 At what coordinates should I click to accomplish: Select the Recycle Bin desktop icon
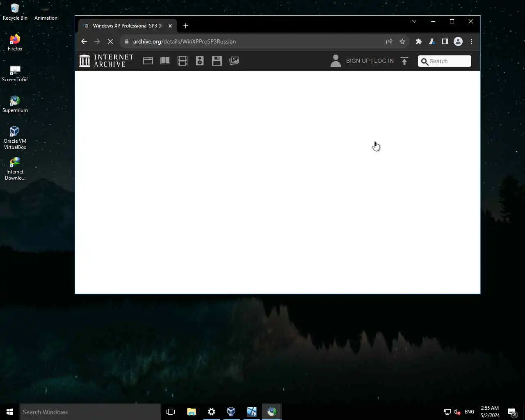tap(15, 12)
